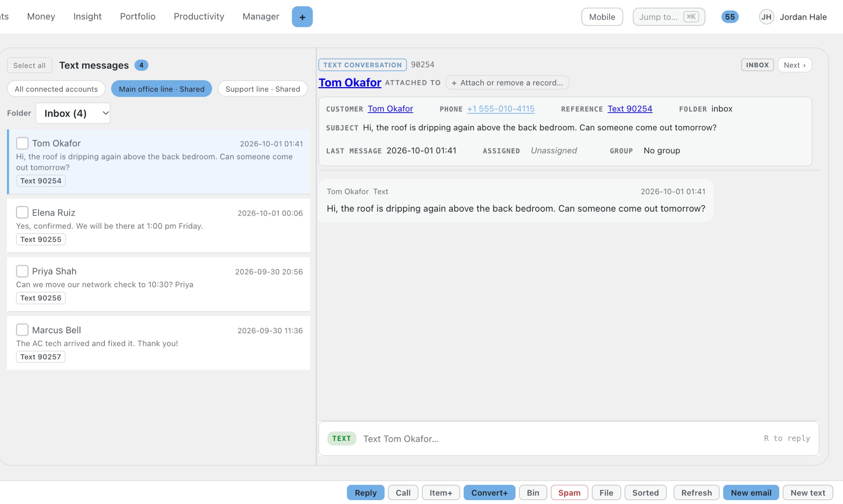Call the phone number +1 555-010-4115
The image size is (843, 504).
pyautogui.click(x=501, y=109)
